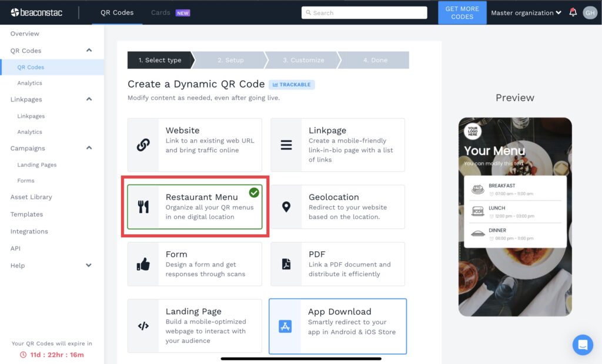Open the chat support bubble
Image resolution: width=602 pixels, height=364 pixels.
(x=583, y=345)
